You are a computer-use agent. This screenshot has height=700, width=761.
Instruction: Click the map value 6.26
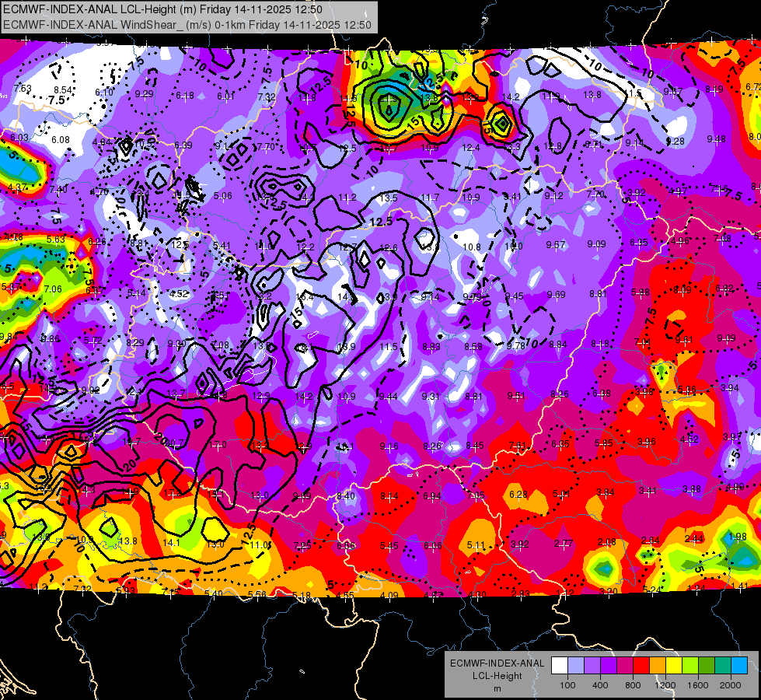coord(97,242)
